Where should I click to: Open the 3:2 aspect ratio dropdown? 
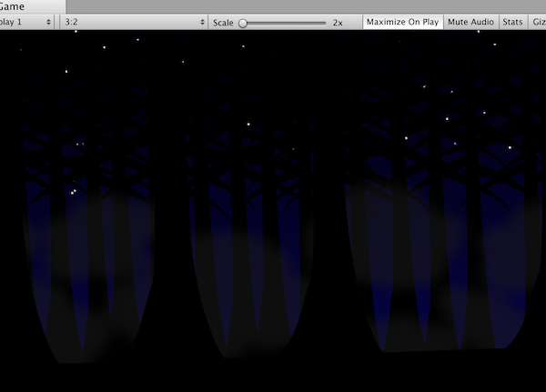(x=134, y=22)
